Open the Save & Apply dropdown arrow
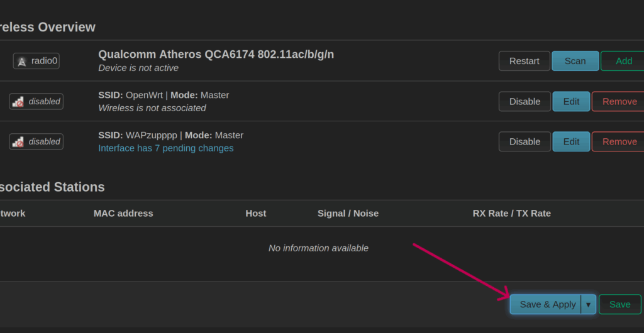The image size is (644, 333). click(589, 304)
